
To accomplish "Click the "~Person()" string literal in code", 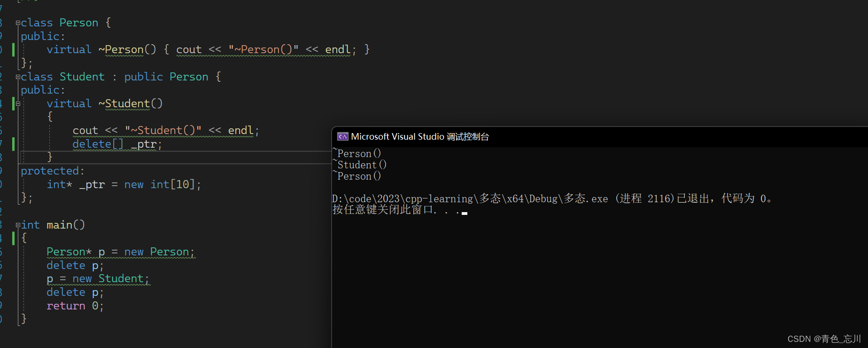I will tap(263, 49).
